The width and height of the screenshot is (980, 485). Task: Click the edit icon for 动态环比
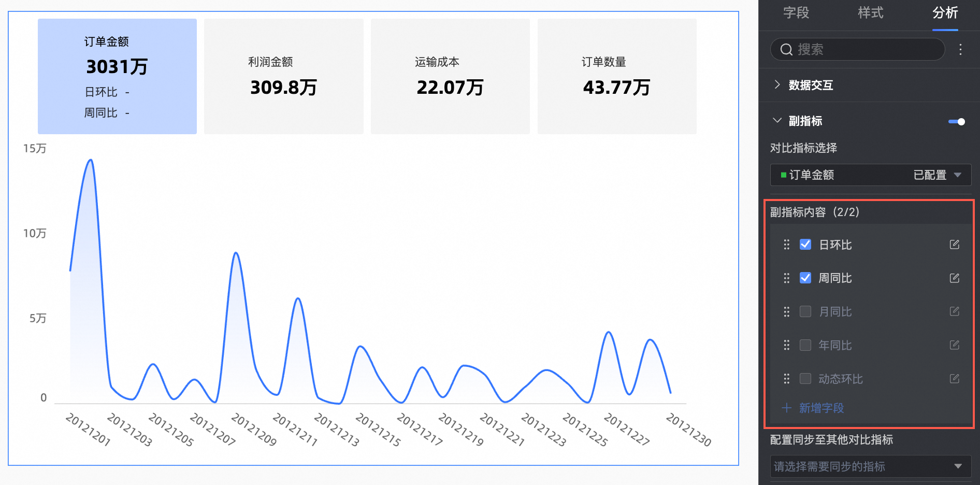954,379
